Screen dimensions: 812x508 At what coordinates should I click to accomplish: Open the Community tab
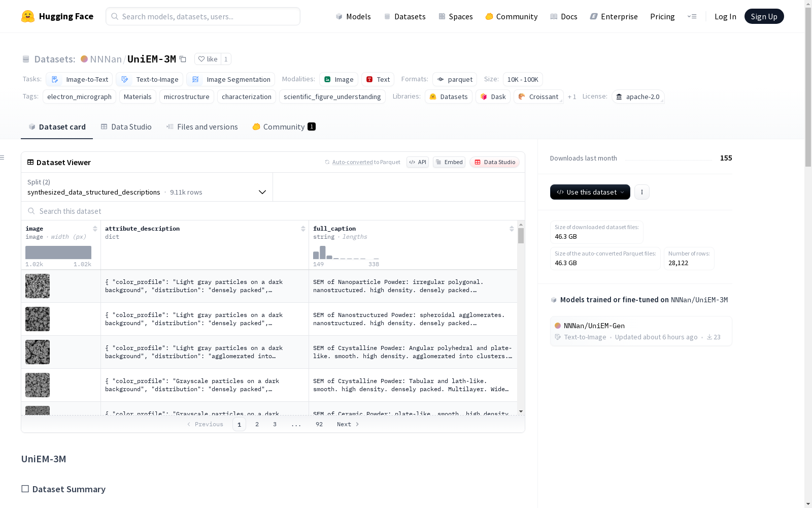pos(284,127)
